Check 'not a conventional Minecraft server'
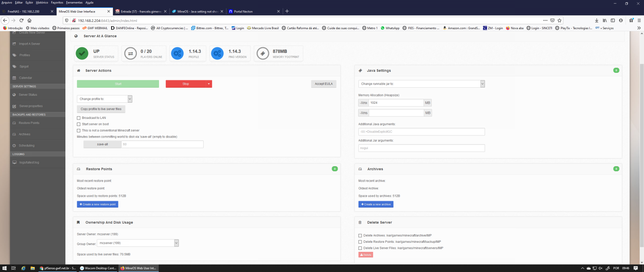 pyautogui.click(x=79, y=131)
